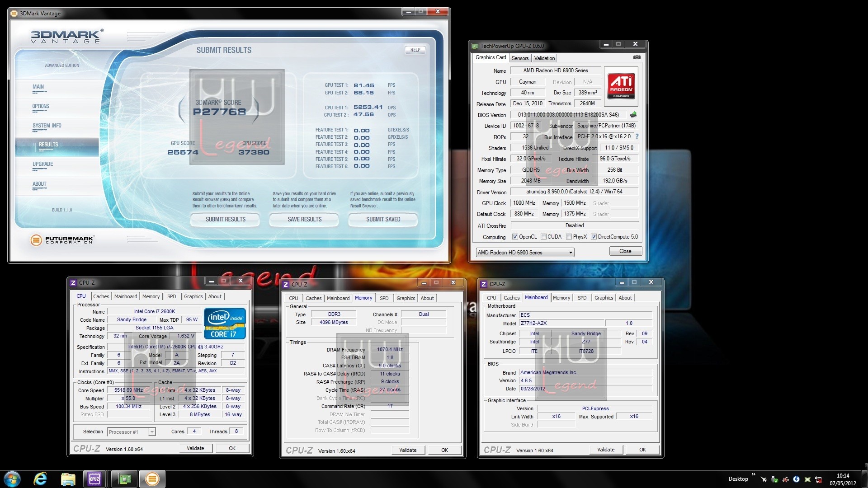
Task: Click the BIOS save chip icon in GPU-Z
Action: pos(633,115)
